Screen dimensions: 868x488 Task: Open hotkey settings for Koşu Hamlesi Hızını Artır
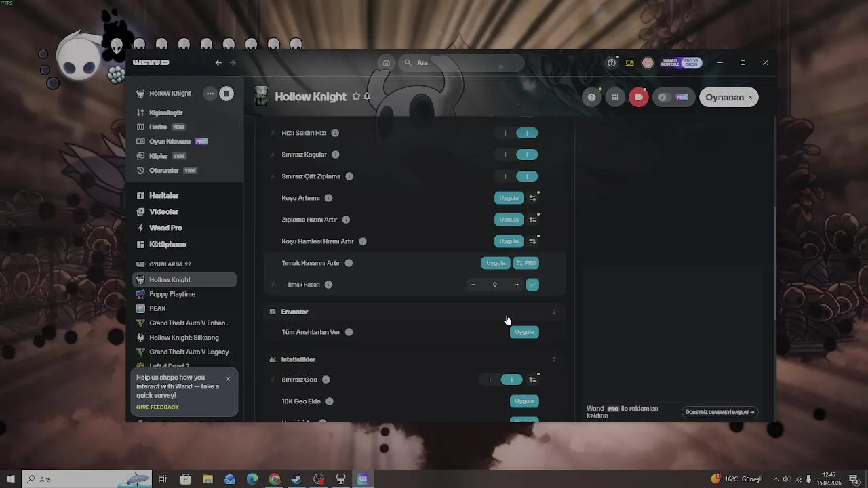point(532,241)
